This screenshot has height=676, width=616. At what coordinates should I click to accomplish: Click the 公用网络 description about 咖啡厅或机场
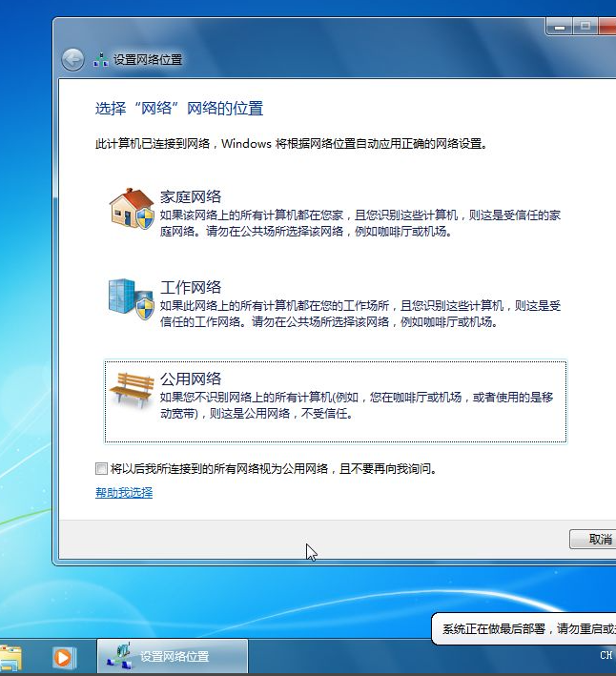click(x=357, y=405)
